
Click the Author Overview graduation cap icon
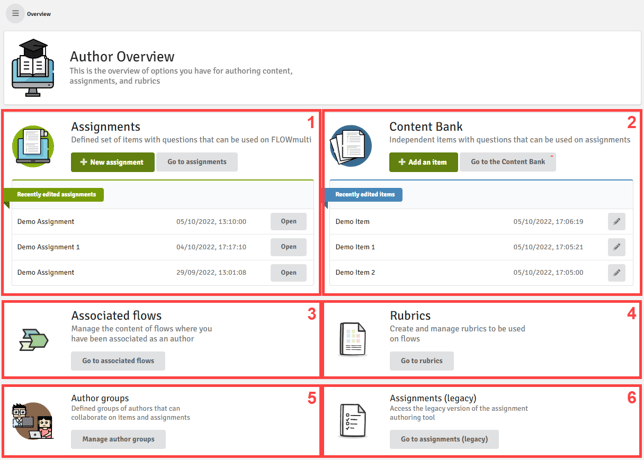(33, 68)
